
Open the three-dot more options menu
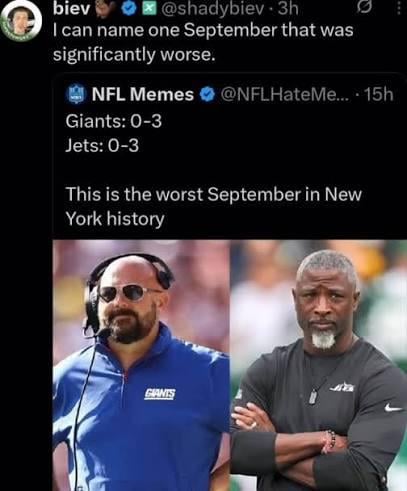click(x=399, y=9)
